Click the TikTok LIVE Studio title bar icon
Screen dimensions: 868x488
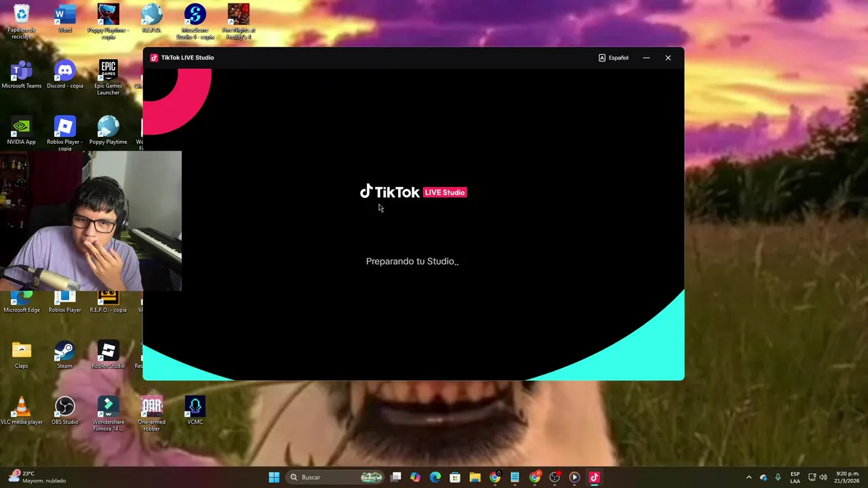[x=154, y=58]
